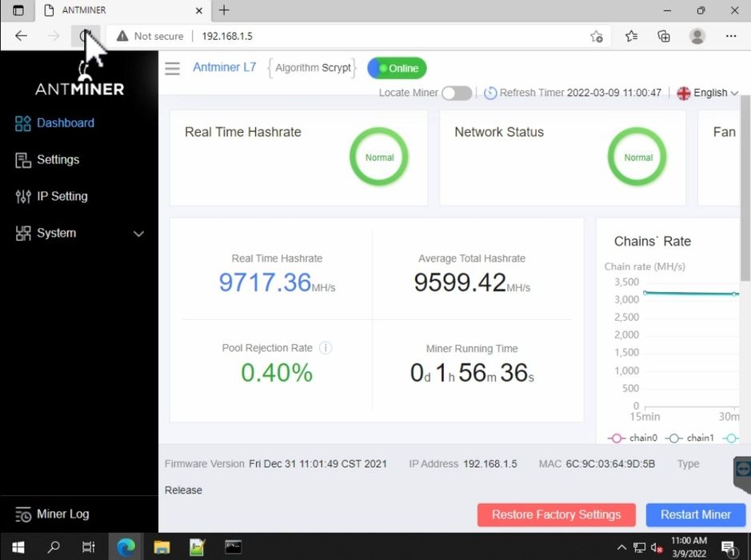This screenshot has height=560, width=751.
Task: Open the browser settings ellipsis menu
Action: click(731, 36)
